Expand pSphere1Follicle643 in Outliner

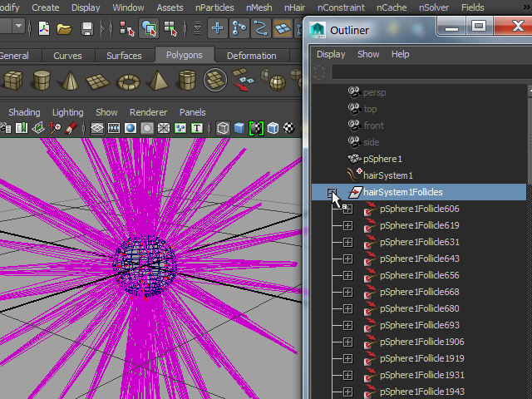(x=347, y=259)
